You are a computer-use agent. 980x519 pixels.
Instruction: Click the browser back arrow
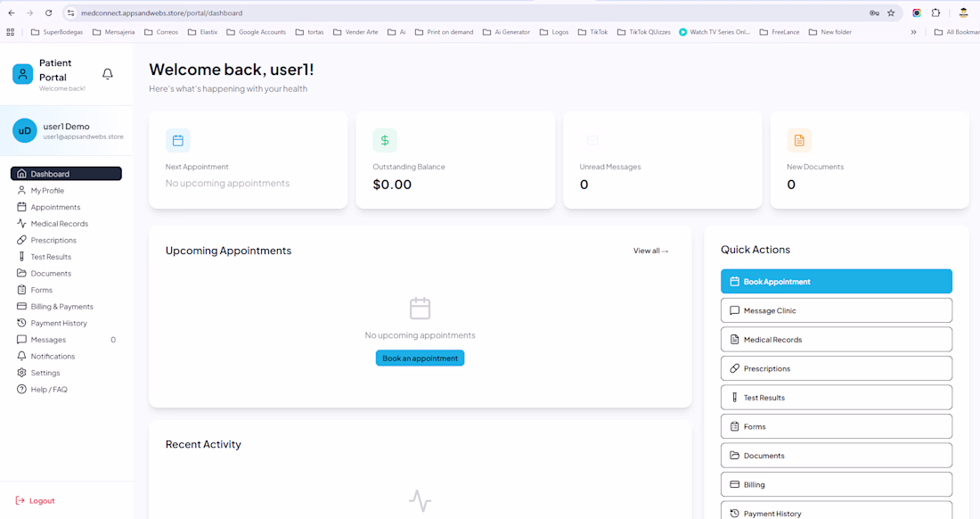[12, 12]
